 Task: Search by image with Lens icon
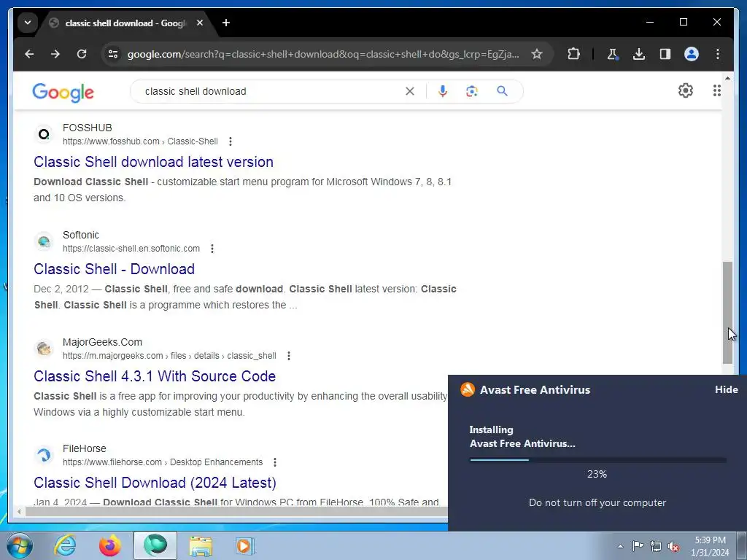point(472,91)
